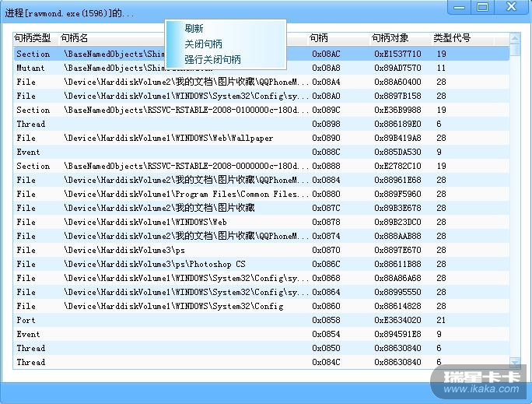Select the System32\Config file row 0x0860
Screen dimensions: 532x404
coord(261,306)
